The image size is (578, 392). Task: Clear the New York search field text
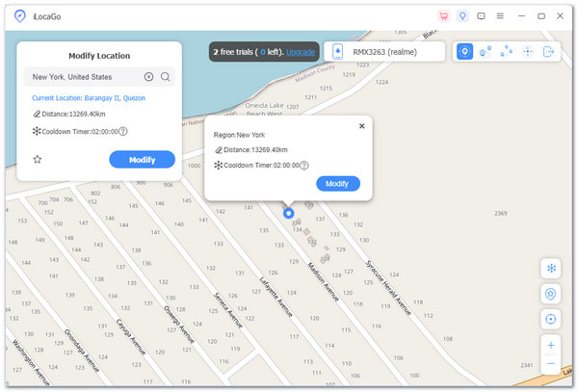pyautogui.click(x=148, y=77)
